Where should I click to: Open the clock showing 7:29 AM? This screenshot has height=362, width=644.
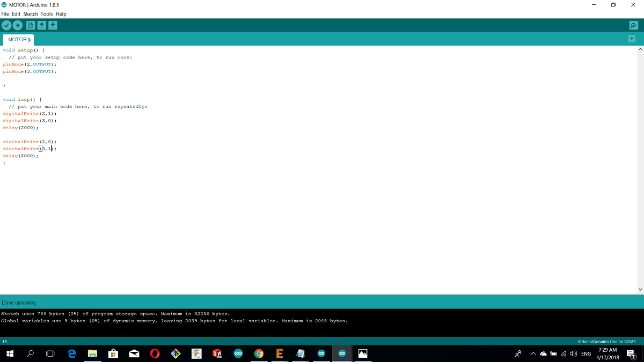click(x=607, y=353)
